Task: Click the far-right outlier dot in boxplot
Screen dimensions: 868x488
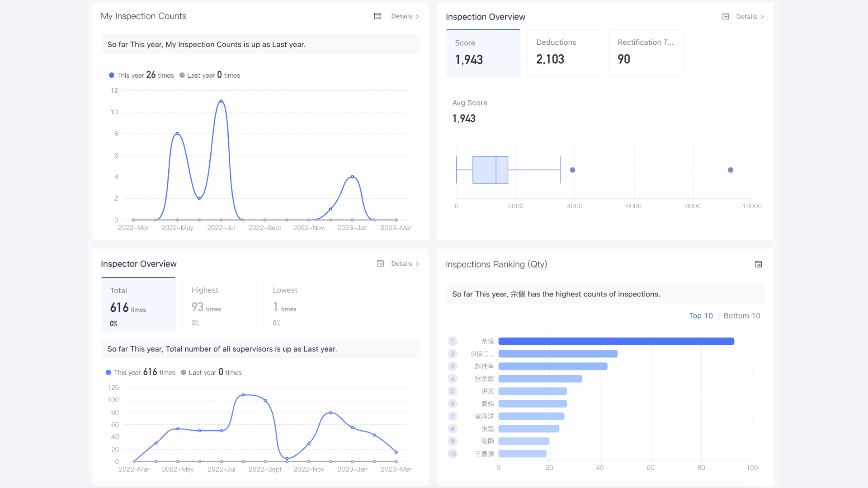Action: [x=730, y=170]
